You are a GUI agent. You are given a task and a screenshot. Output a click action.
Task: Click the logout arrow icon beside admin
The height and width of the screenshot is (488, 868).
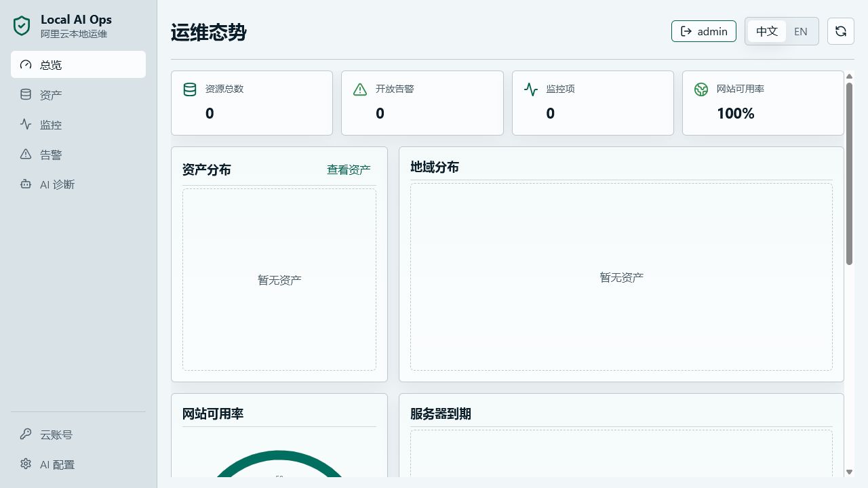686,31
